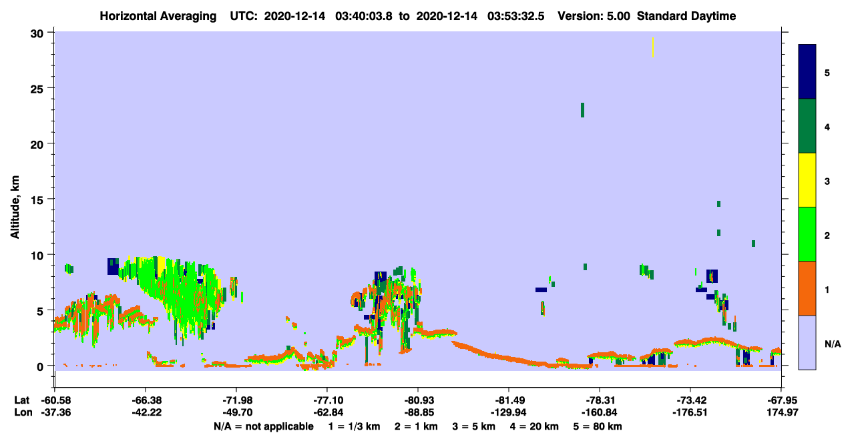Screen dimensions: 868x445
Task: Click the dark blue colorbar segment labeled 5
Action: tap(807, 72)
